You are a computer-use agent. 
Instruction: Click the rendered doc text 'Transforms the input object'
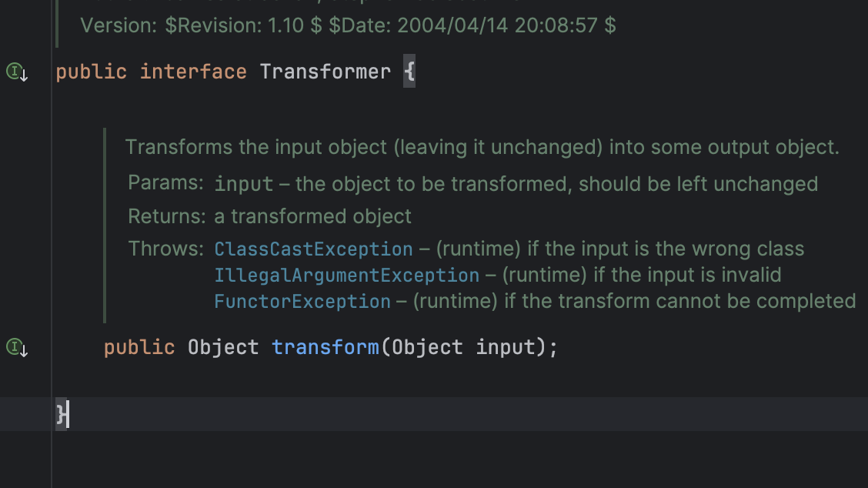coord(256,147)
